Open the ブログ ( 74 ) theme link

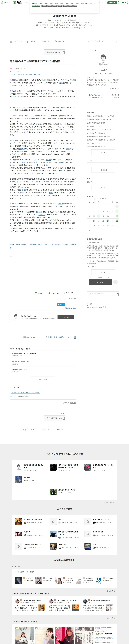pyautogui.click(x=91, y=164)
